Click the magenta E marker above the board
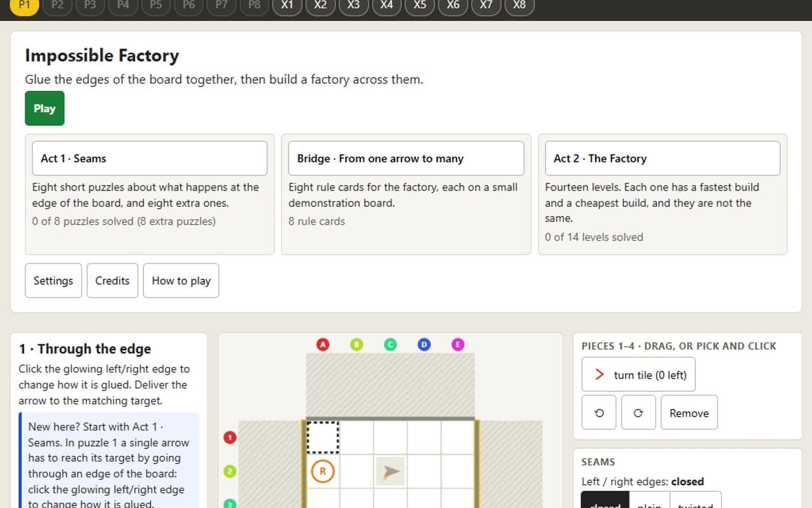812x508 pixels. coord(457,345)
